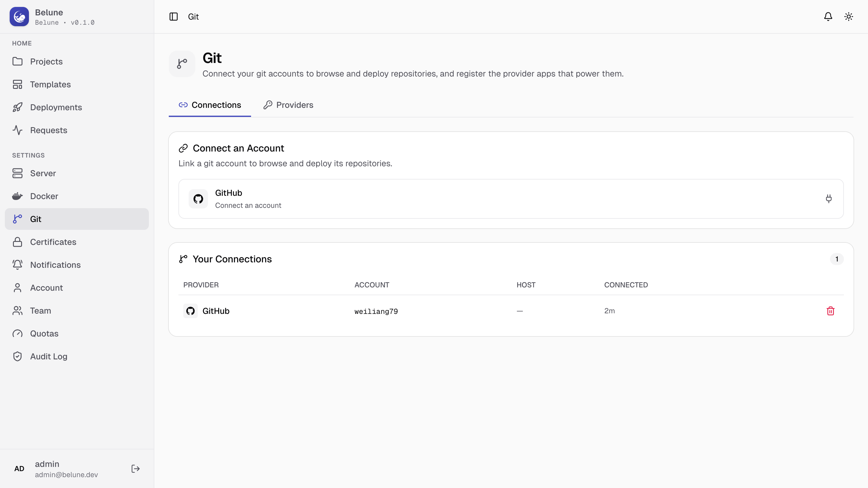Click the Git breadcrumb in top bar
The image size is (868, 488).
pos(193,17)
